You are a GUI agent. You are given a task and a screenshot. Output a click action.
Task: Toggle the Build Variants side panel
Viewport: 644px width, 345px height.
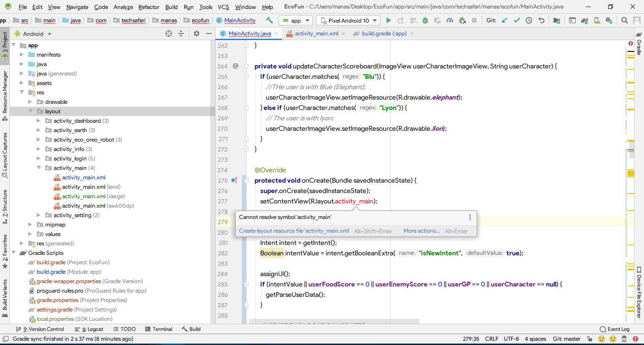click(5, 295)
